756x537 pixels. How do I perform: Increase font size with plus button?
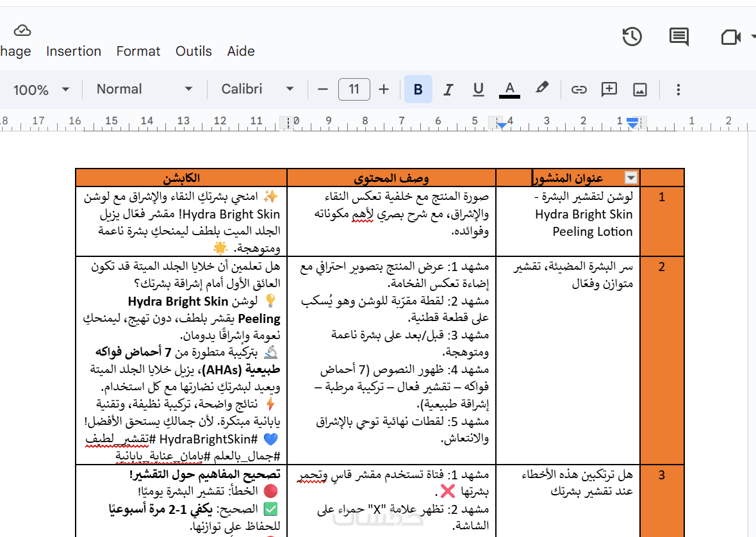tap(384, 90)
